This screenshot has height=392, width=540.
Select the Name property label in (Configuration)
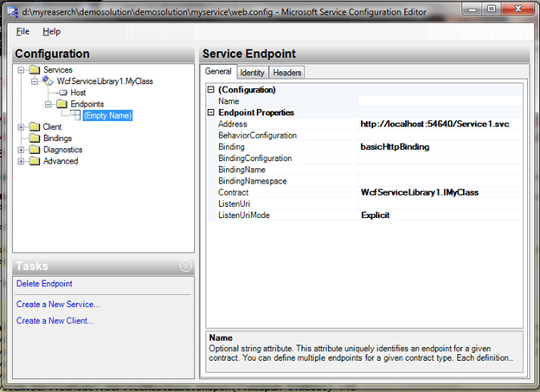pos(228,101)
